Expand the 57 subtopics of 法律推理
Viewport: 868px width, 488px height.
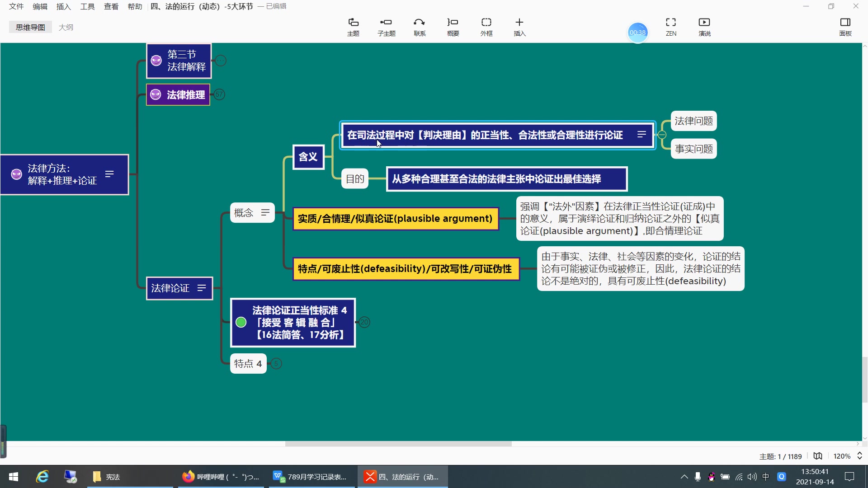219,94
